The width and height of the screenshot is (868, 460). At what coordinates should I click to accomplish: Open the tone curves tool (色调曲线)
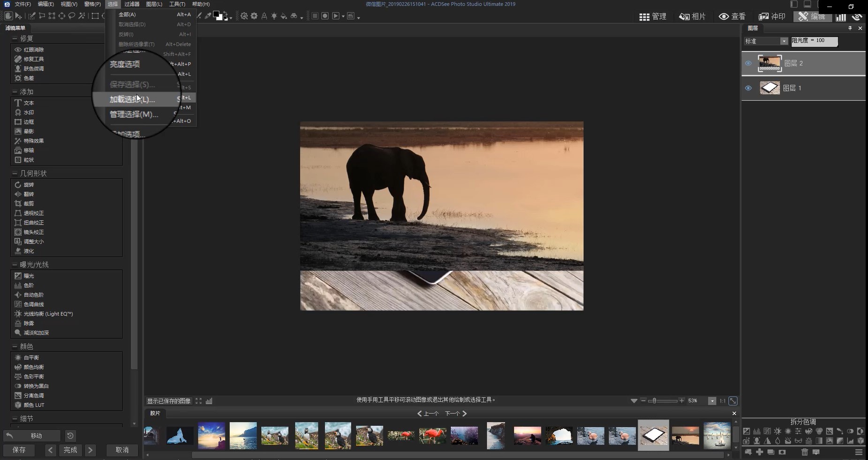[x=29, y=304]
